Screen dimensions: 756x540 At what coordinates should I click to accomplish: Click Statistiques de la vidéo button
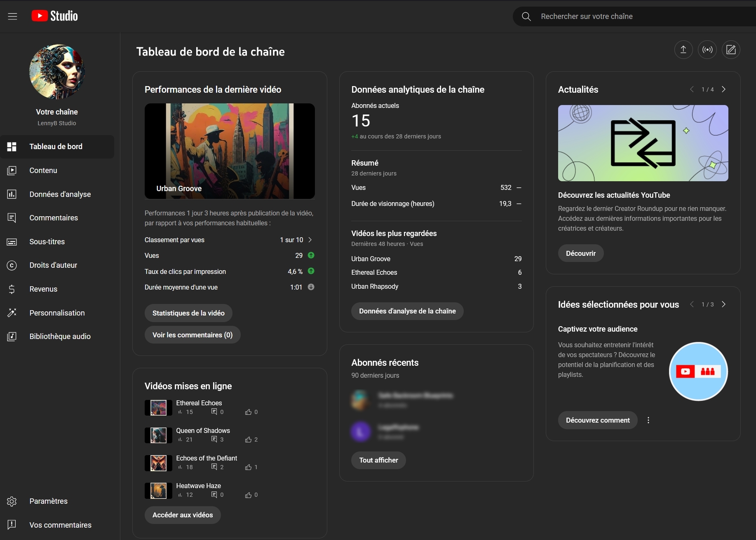pos(188,313)
